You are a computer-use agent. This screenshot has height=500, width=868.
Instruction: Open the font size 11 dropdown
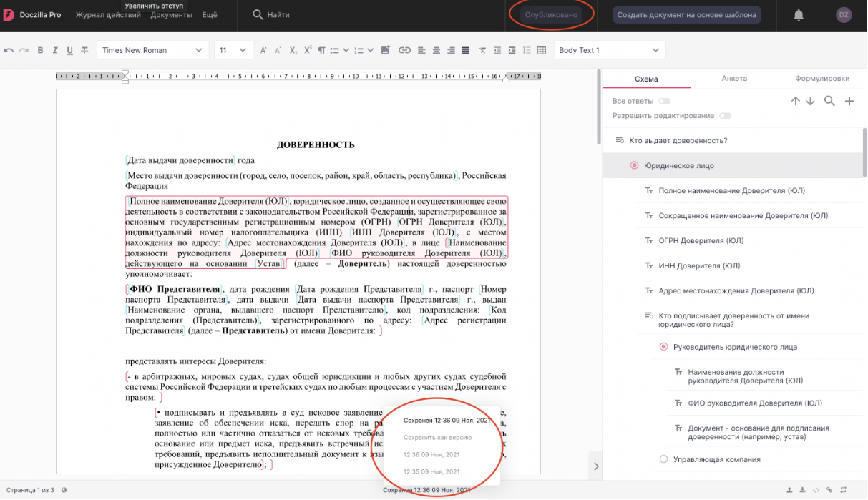click(233, 50)
